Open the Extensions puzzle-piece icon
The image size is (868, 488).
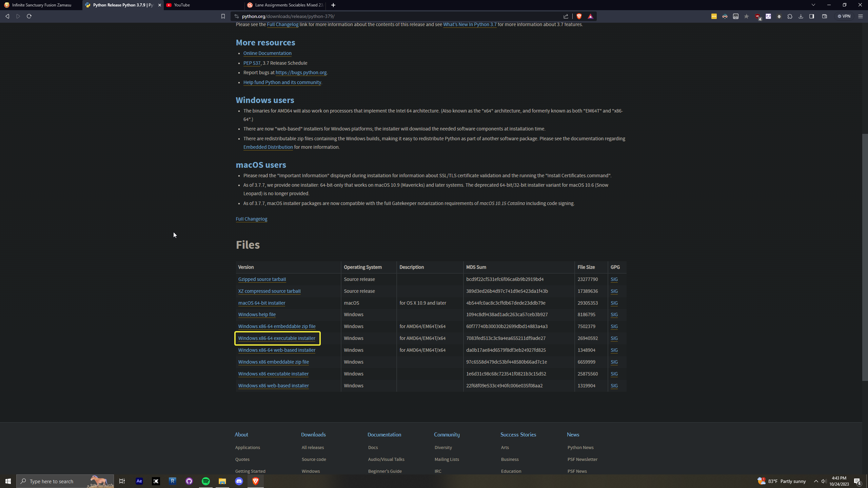click(790, 16)
